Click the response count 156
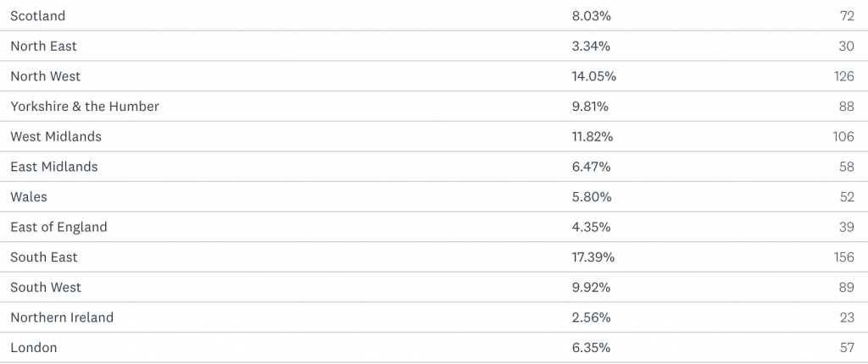868x364 pixels. tap(844, 256)
